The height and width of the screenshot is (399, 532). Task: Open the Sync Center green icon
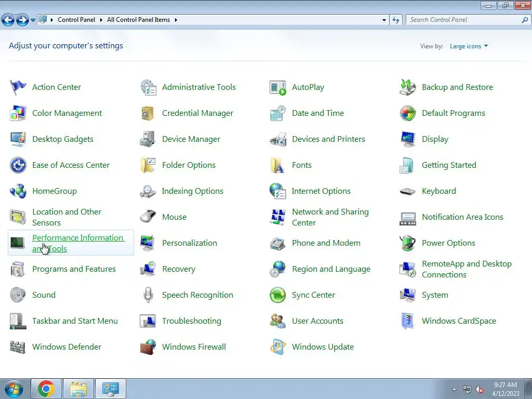(277, 295)
